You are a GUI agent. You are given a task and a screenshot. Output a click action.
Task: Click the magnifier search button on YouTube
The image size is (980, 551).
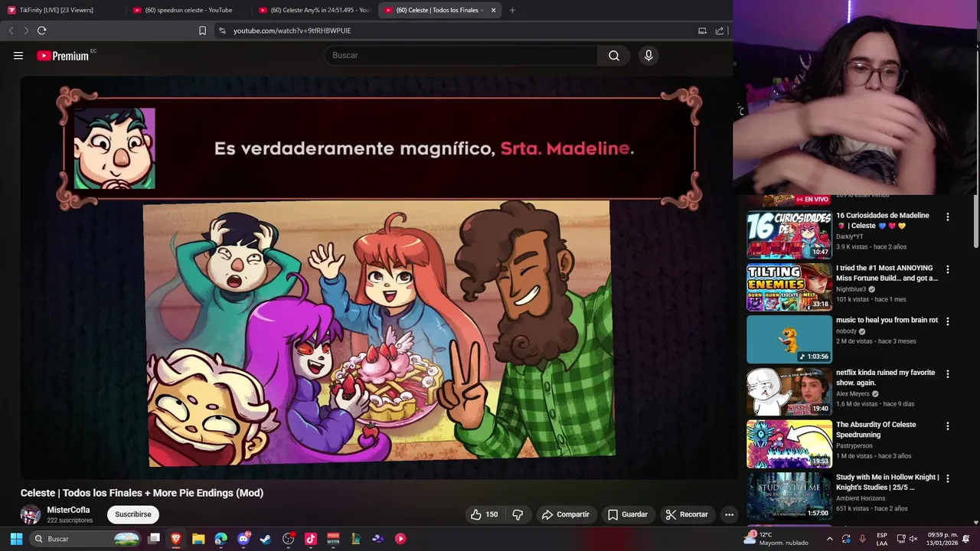tap(614, 55)
